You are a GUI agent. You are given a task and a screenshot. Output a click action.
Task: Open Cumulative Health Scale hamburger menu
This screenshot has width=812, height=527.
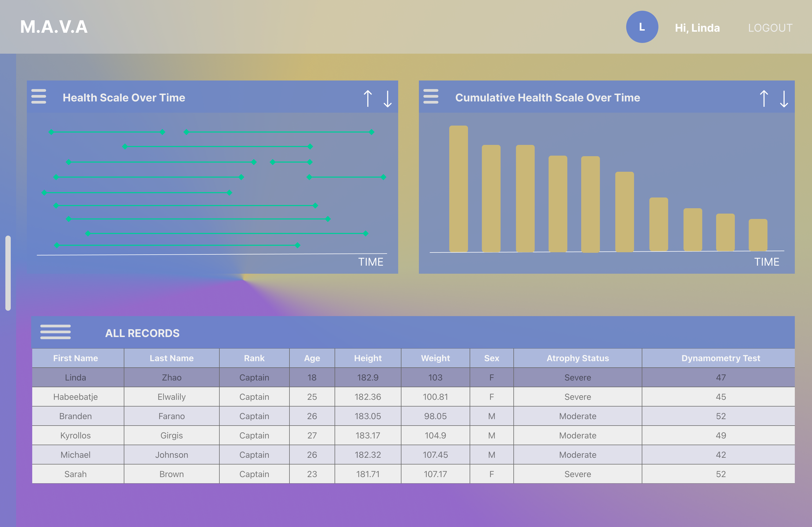430,96
